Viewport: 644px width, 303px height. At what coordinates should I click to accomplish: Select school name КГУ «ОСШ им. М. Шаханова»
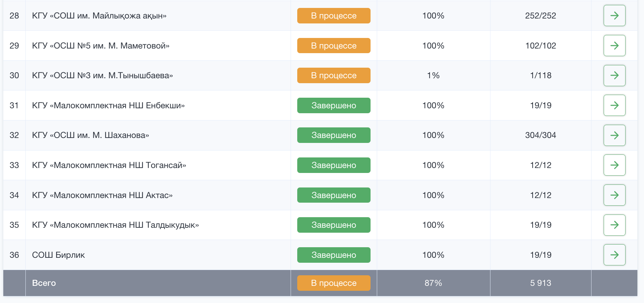90,135
